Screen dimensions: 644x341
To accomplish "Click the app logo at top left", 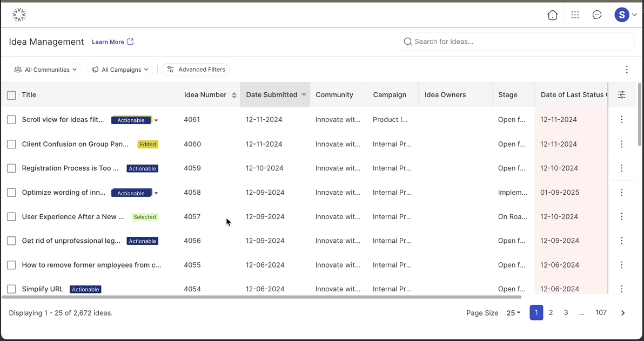I will [x=19, y=15].
